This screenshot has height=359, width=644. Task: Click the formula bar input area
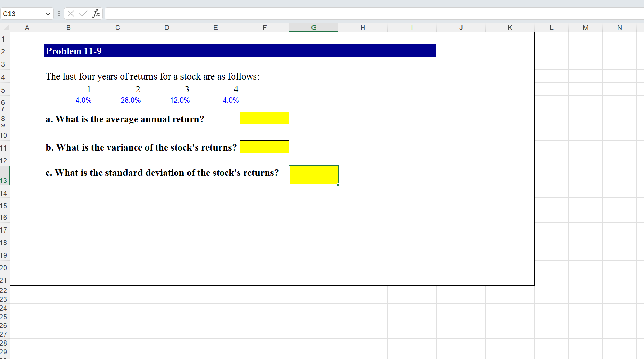[x=374, y=14]
